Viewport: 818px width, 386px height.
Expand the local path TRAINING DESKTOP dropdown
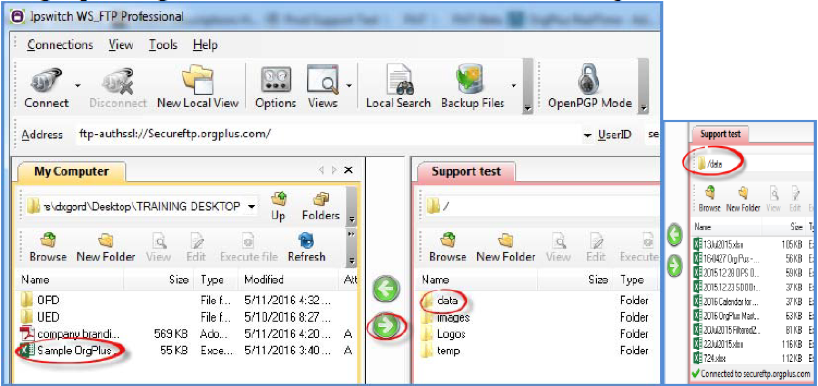(x=252, y=207)
